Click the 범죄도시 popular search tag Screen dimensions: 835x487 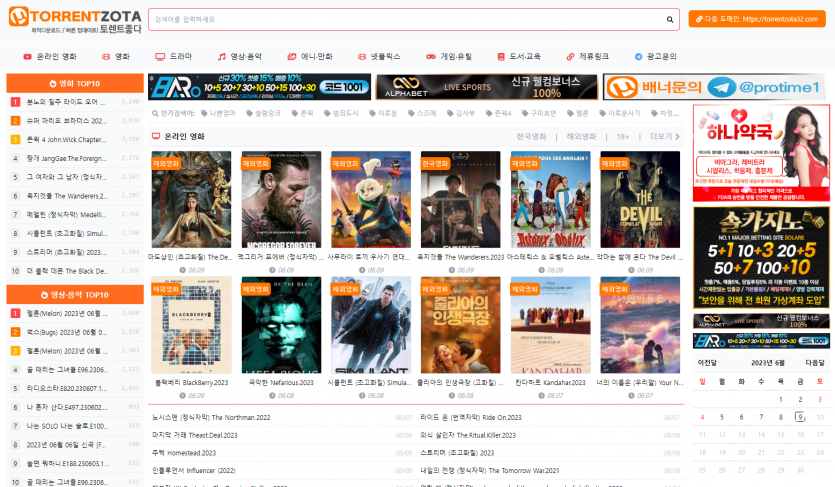point(341,113)
